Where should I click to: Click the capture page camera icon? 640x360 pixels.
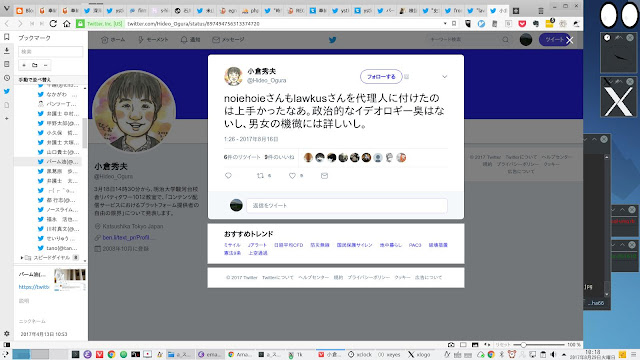(x=451, y=345)
